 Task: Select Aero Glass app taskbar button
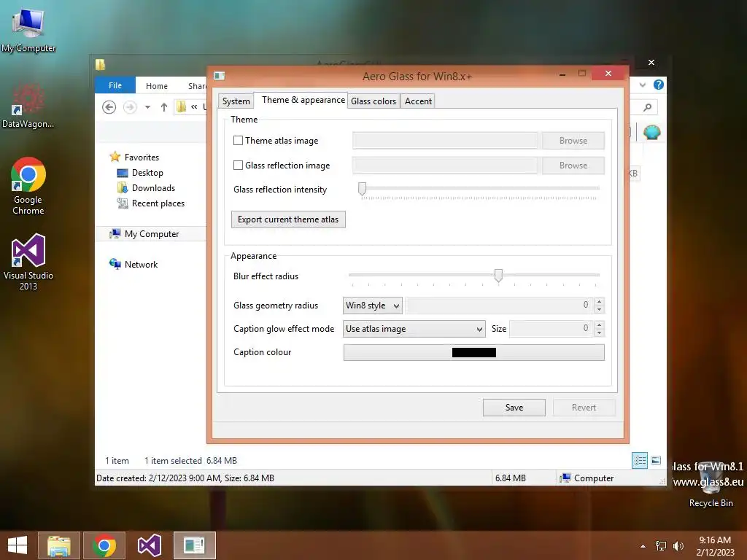point(194,545)
